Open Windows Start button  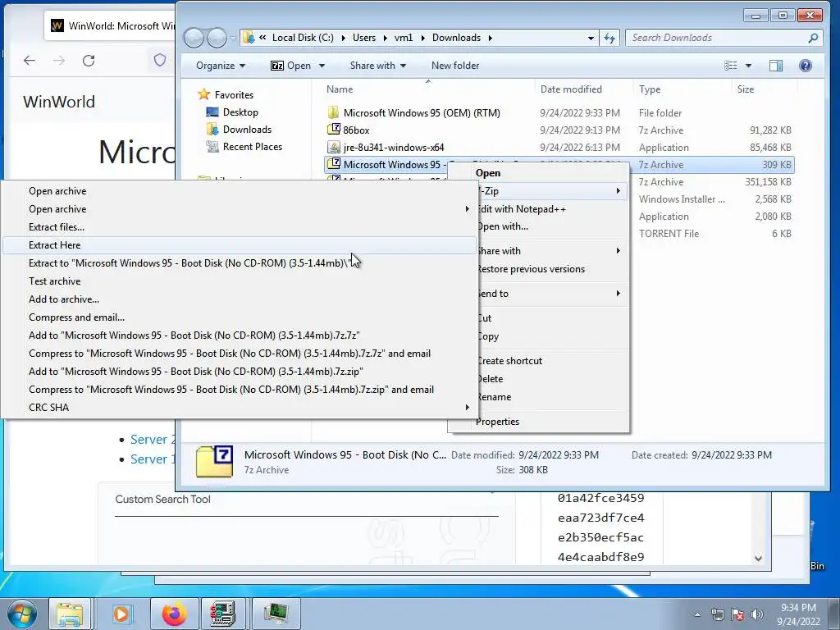pos(22,614)
